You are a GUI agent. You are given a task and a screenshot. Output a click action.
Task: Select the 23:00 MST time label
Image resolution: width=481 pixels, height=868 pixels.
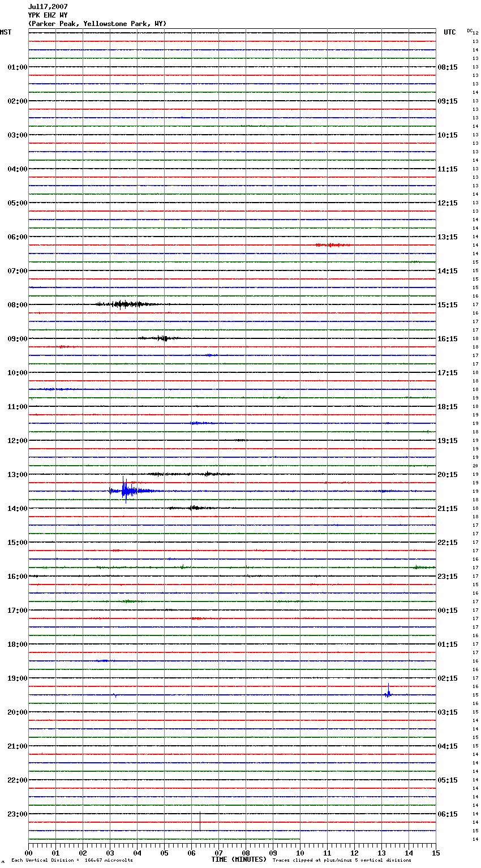click(x=18, y=814)
